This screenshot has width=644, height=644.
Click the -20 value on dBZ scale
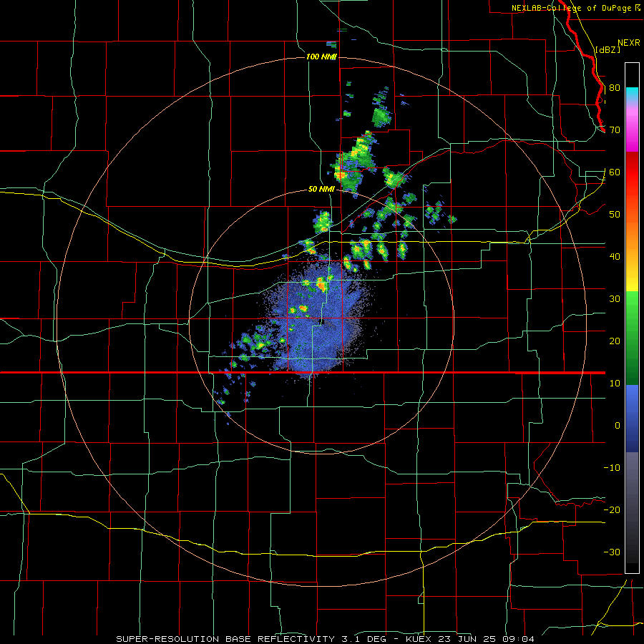pos(612,510)
